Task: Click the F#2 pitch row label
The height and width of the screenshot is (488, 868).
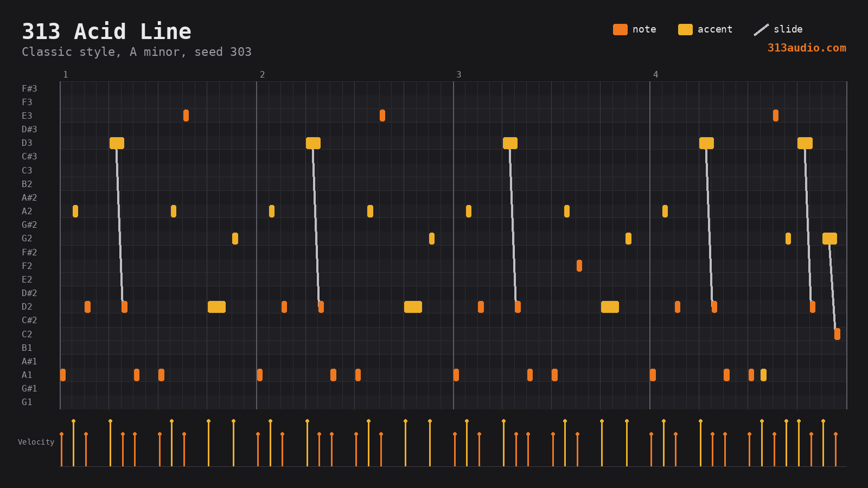Action: coord(29,252)
